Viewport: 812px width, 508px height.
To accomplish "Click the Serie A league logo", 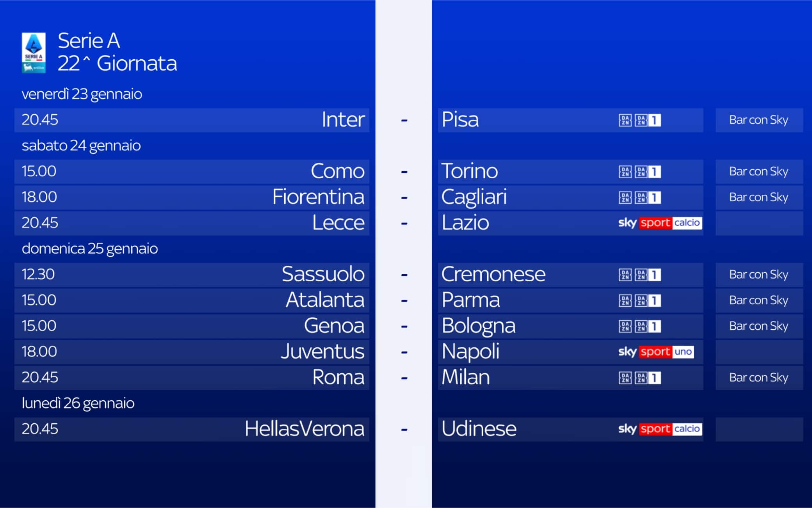I will [34, 53].
